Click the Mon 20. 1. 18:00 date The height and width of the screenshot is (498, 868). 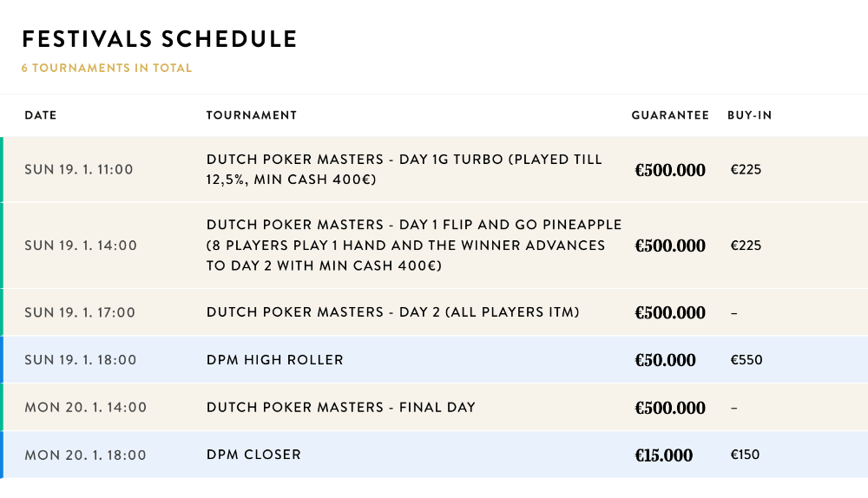85,455
